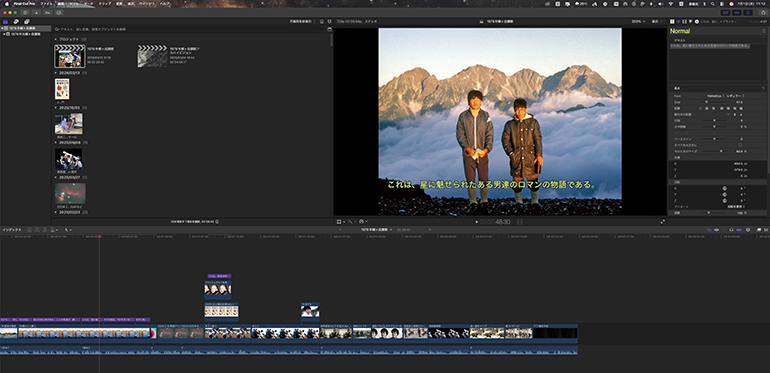The width and height of the screenshot is (770, 373).
Task: Open the Transform tool dropdown under viewer
Action: (340, 221)
